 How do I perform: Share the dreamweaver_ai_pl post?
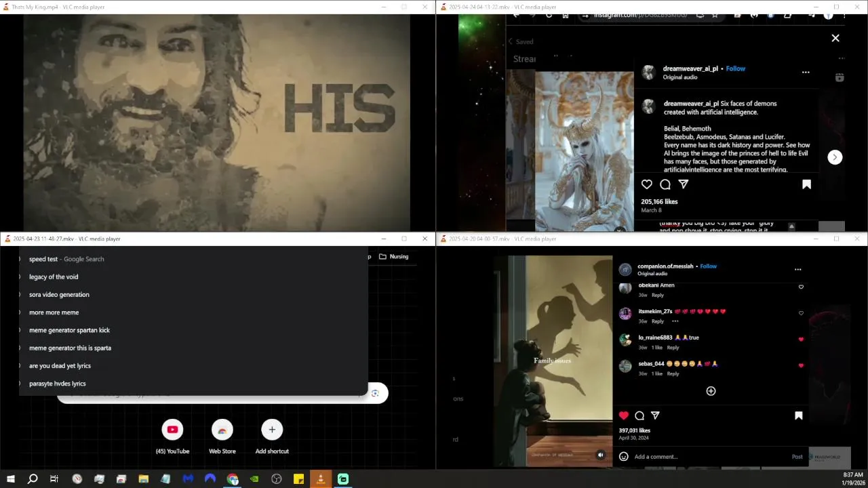(x=684, y=184)
